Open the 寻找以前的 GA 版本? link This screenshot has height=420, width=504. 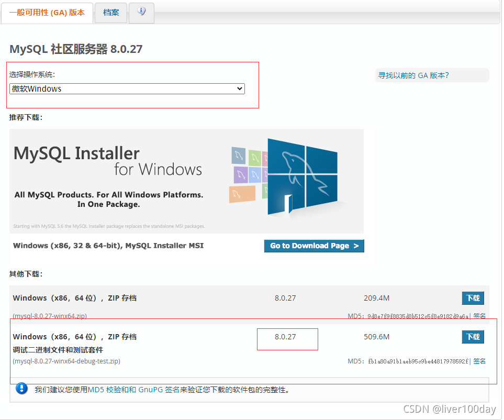413,75
